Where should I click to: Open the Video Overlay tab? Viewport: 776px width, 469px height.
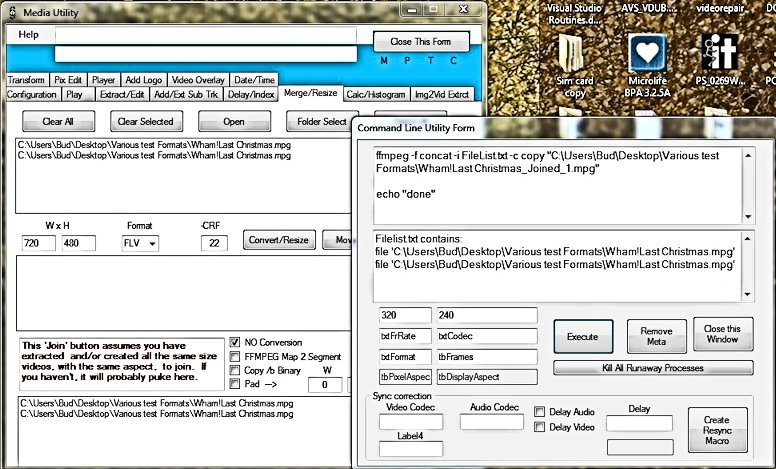click(x=198, y=80)
